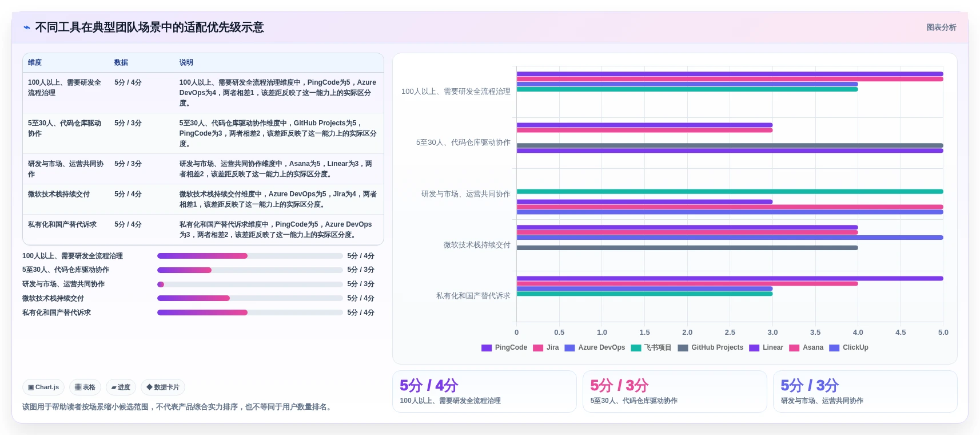Toggle ClickUp legend swatch
This screenshot has height=435, width=980.
point(834,348)
